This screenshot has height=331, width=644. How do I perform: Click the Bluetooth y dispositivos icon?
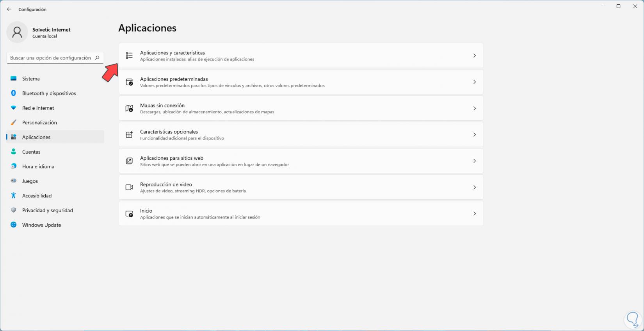(x=14, y=93)
